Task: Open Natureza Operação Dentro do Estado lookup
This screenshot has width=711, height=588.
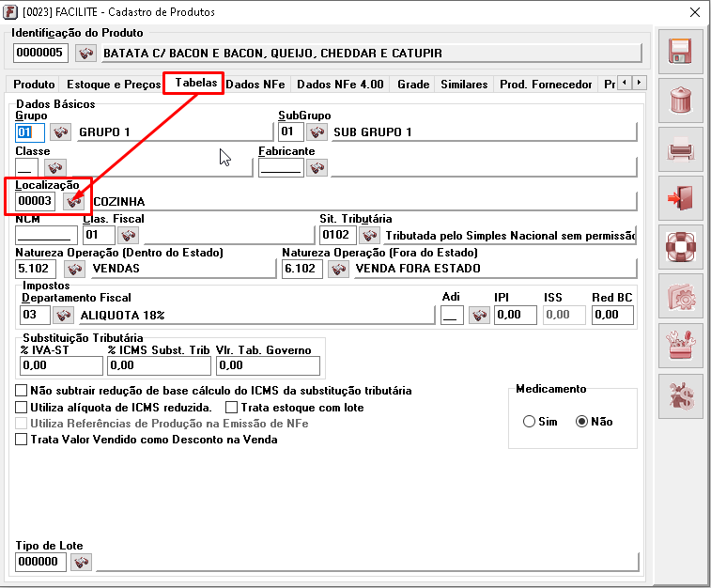Action: click(75, 270)
